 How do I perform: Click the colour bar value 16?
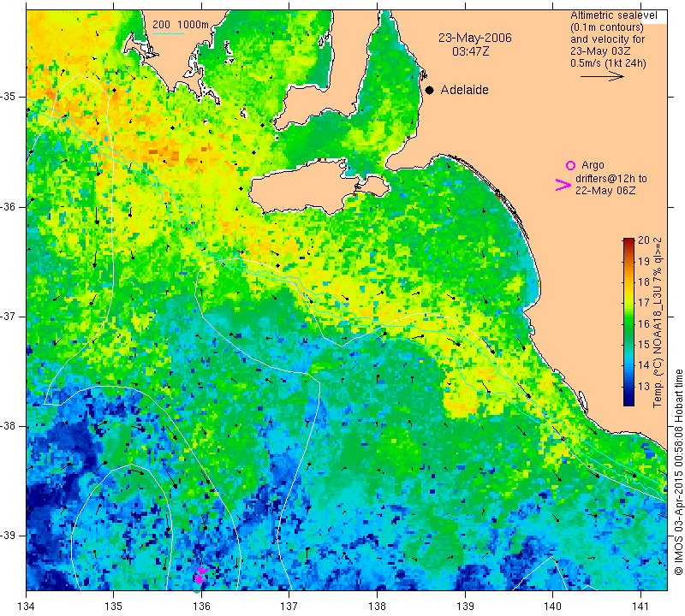(x=644, y=323)
